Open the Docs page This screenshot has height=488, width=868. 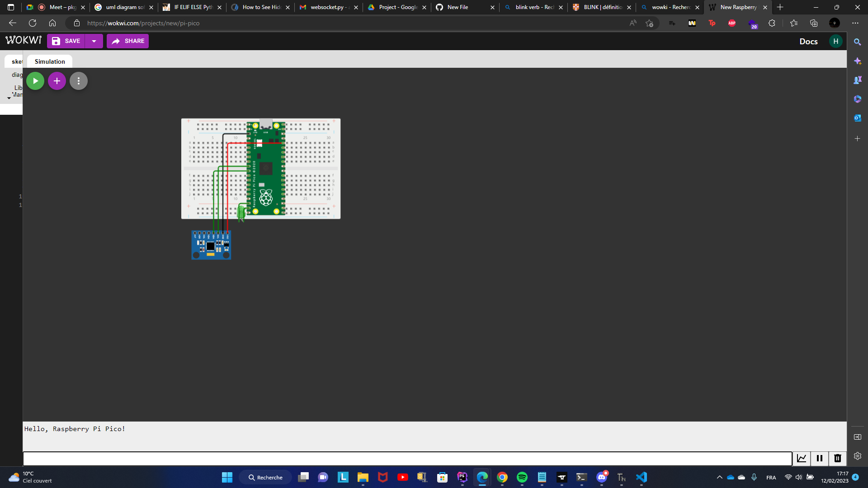coord(809,41)
